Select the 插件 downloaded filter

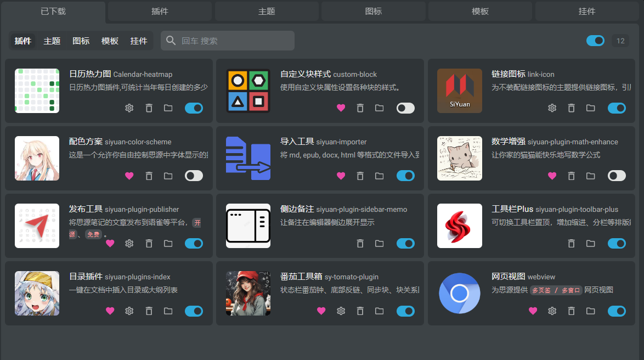point(23,41)
